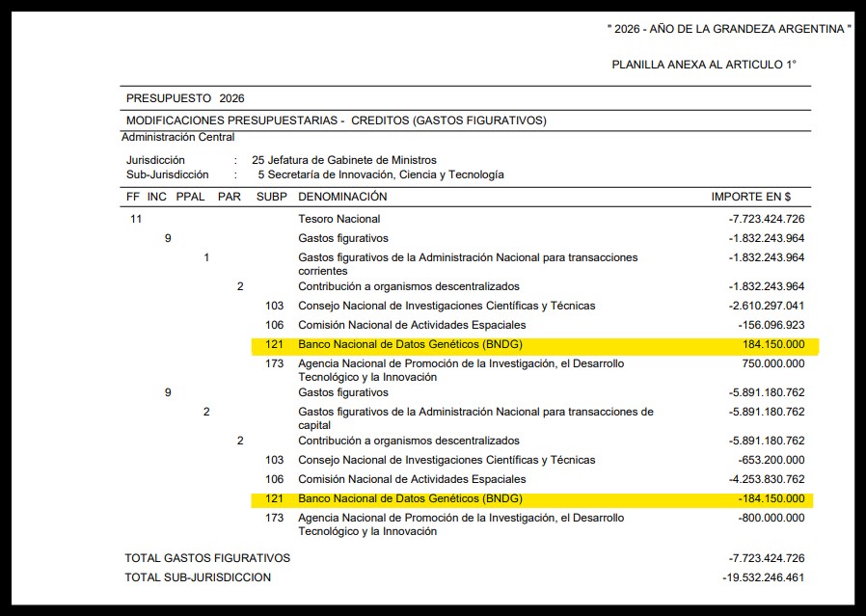Click the 'DENOMINACIÓN' column header
This screenshot has width=866, height=616.
coord(342,197)
